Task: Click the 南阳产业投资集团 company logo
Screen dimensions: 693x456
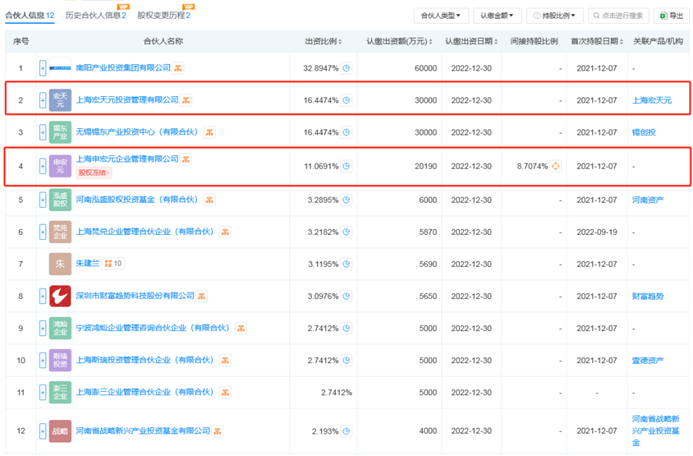Action: click(x=60, y=68)
